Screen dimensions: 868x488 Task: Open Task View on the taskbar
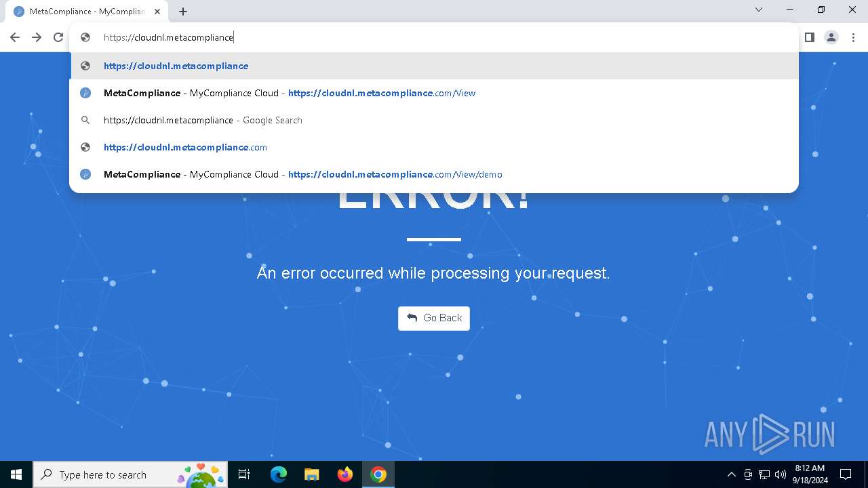point(244,474)
